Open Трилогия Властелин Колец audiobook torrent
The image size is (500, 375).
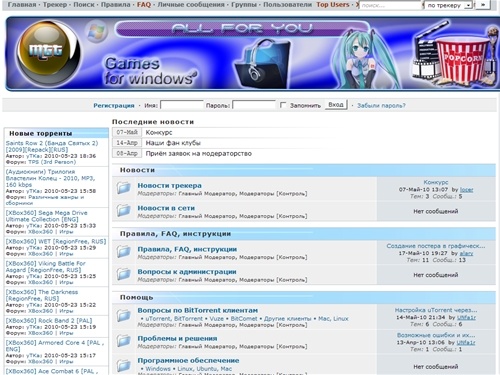tap(50, 178)
